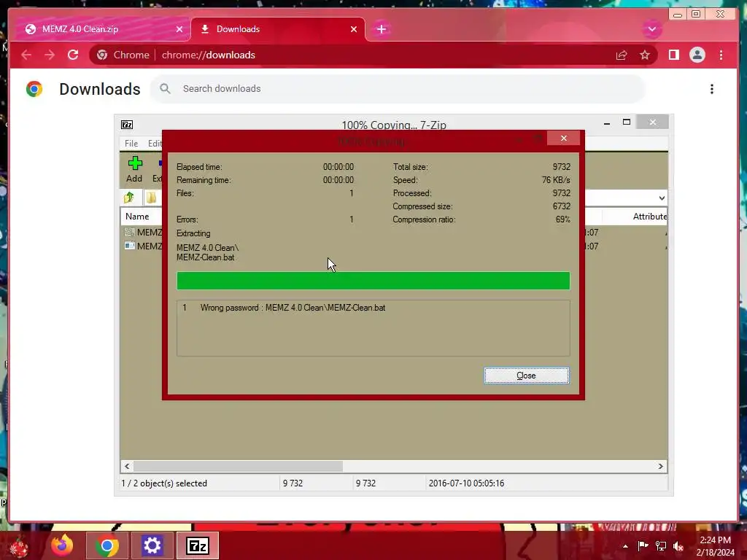Screen dimensions: 747x560
Task: Click the Add button in 7-Zip toolbar
Action: click(134, 169)
